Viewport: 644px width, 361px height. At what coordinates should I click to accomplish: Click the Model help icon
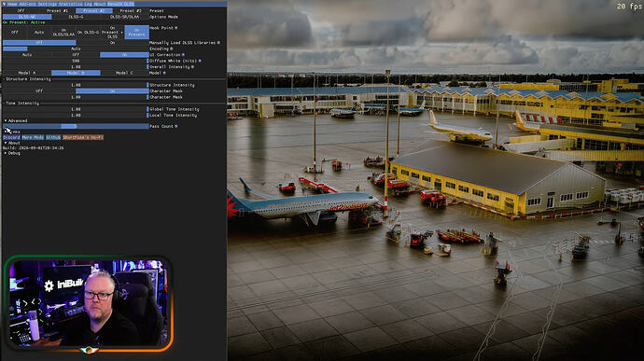[164, 73]
